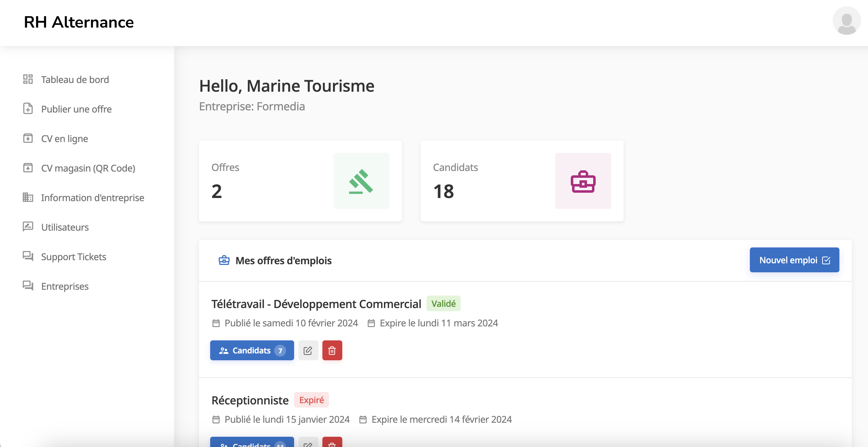Click briefcase icon beside Mes offres d'emplois

point(224,260)
